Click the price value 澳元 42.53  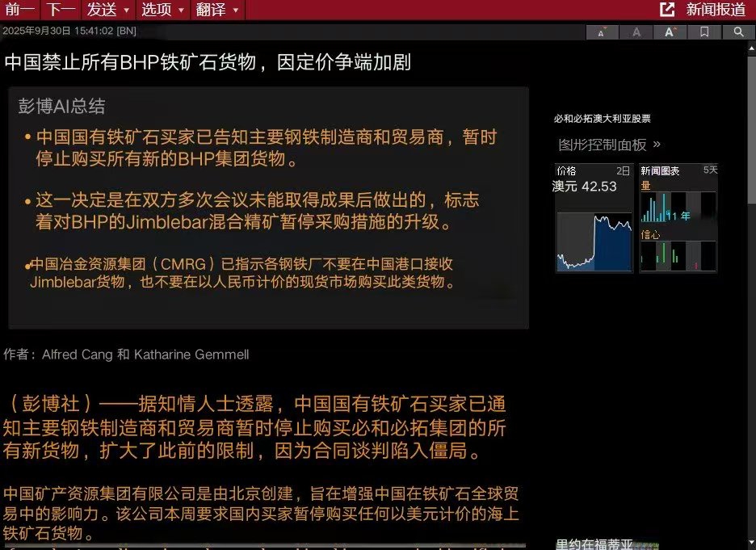584,187
